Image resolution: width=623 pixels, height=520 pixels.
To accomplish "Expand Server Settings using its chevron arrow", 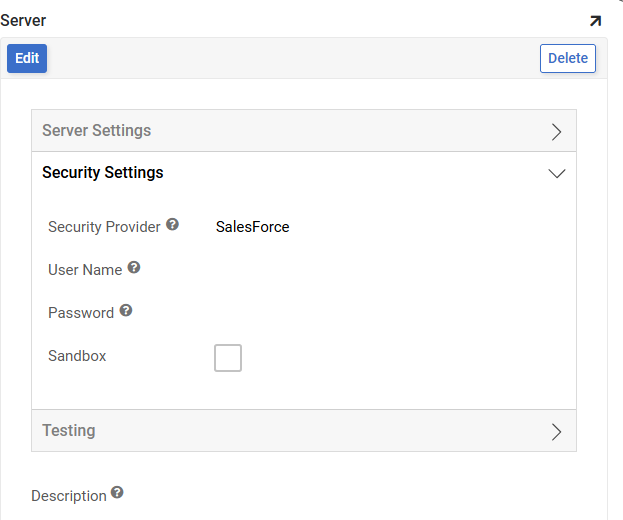I will coord(557,131).
